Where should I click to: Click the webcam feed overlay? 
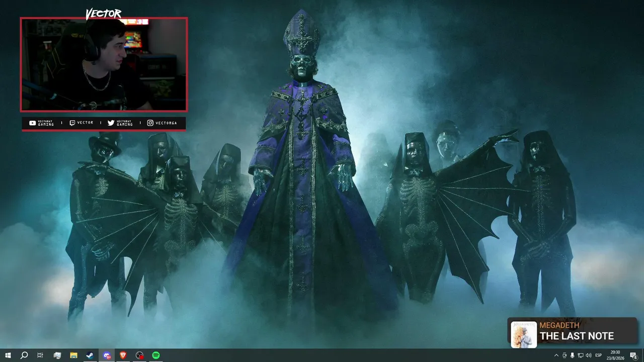[104, 64]
